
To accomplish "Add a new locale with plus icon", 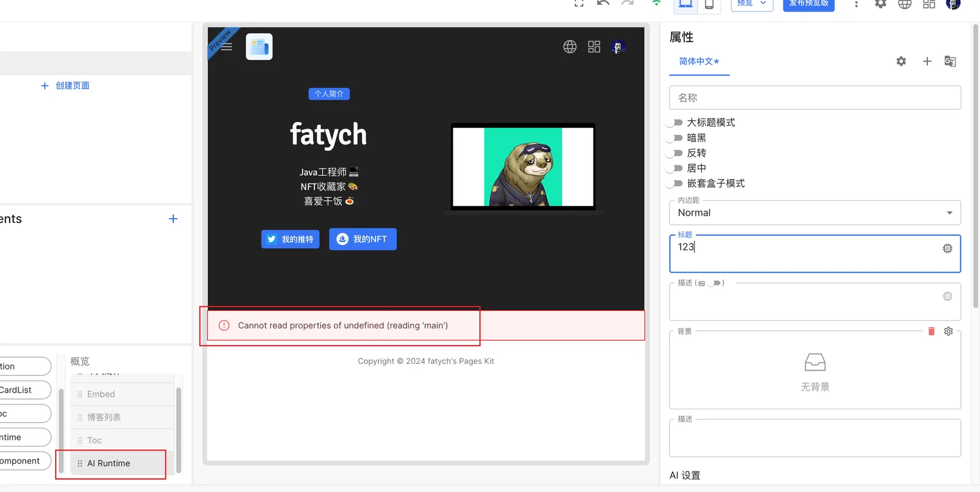I will coord(927,61).
